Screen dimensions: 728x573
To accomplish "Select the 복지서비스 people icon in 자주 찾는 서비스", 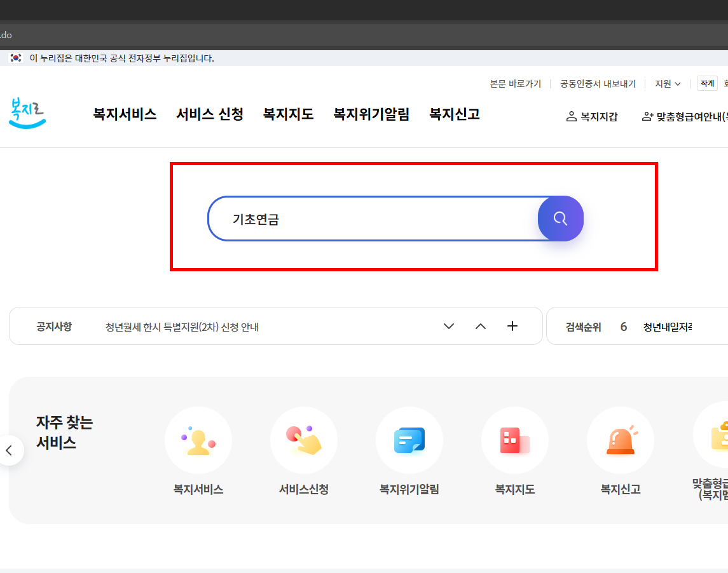I will click(x=198, y=440).
